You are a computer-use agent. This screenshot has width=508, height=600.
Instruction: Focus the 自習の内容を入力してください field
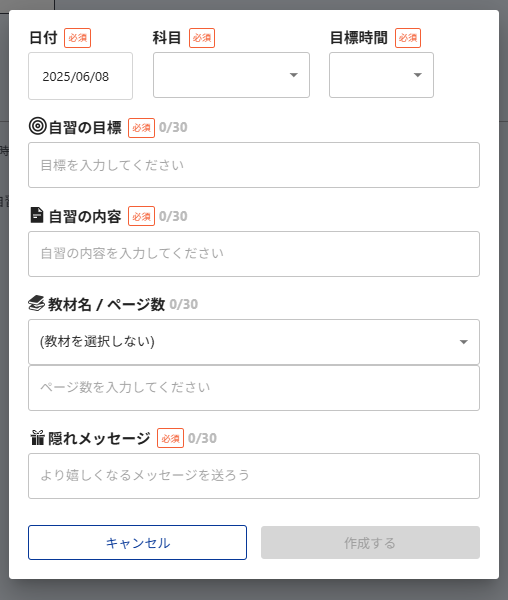point(254,254)
